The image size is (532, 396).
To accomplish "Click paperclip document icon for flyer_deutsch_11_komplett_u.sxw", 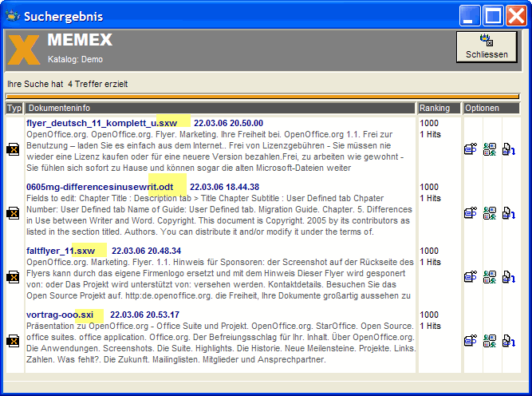I will point(471,149).
